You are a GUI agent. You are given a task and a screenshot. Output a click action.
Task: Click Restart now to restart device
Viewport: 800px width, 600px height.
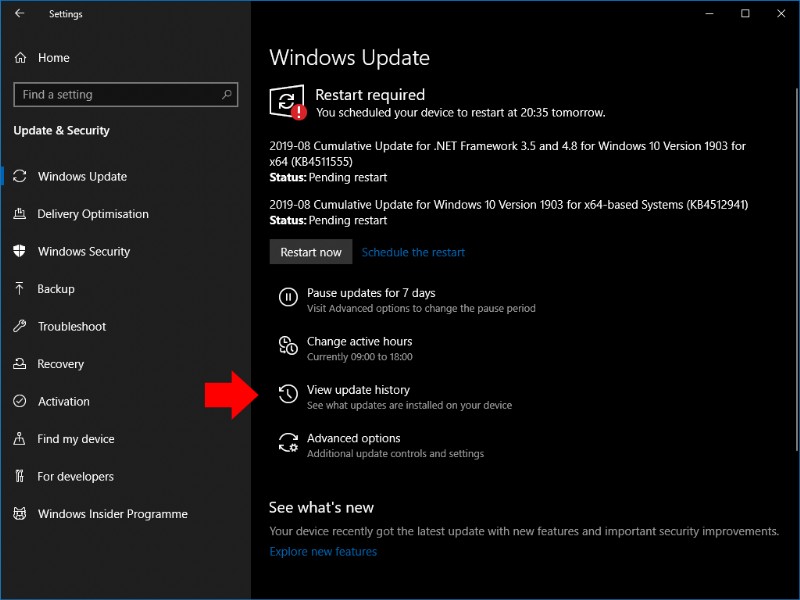311,252
